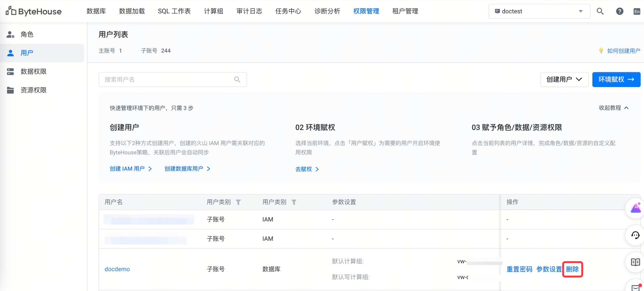Switch language with the En icon
Image resolution: width=644 pixels, height=291 pixels.
(637, 12)
